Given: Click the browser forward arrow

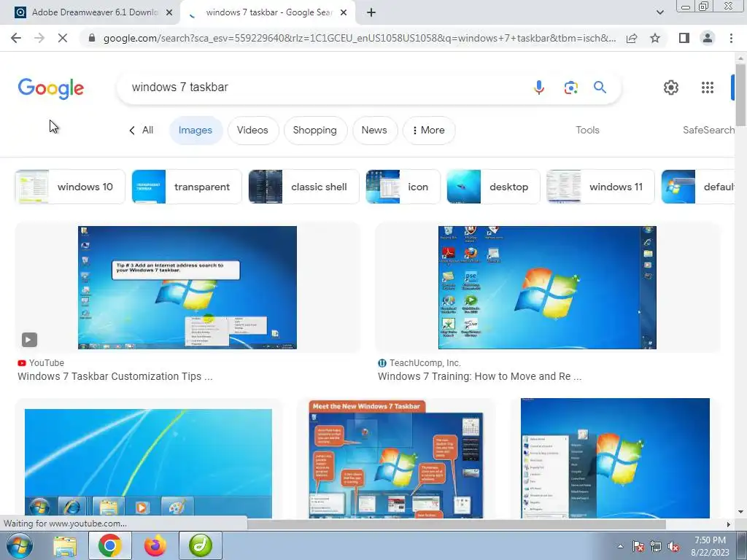Looking at the screenshot, I should coord(39,38).
